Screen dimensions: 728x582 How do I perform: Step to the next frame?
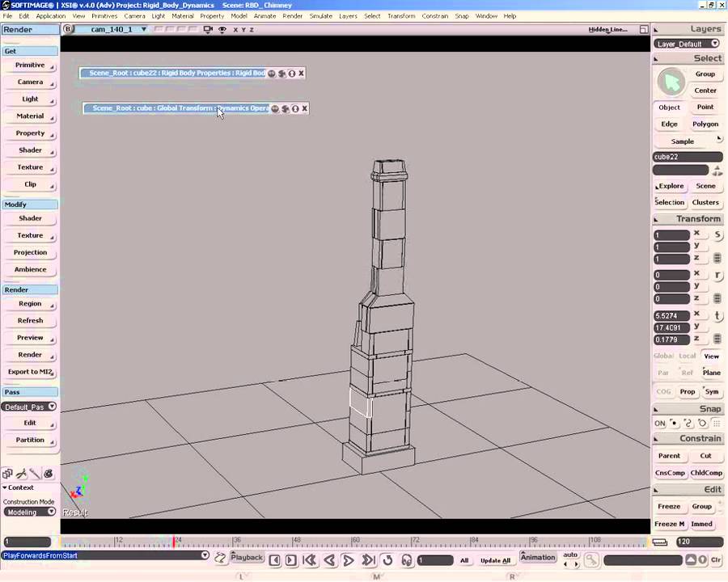click(291, 560)
